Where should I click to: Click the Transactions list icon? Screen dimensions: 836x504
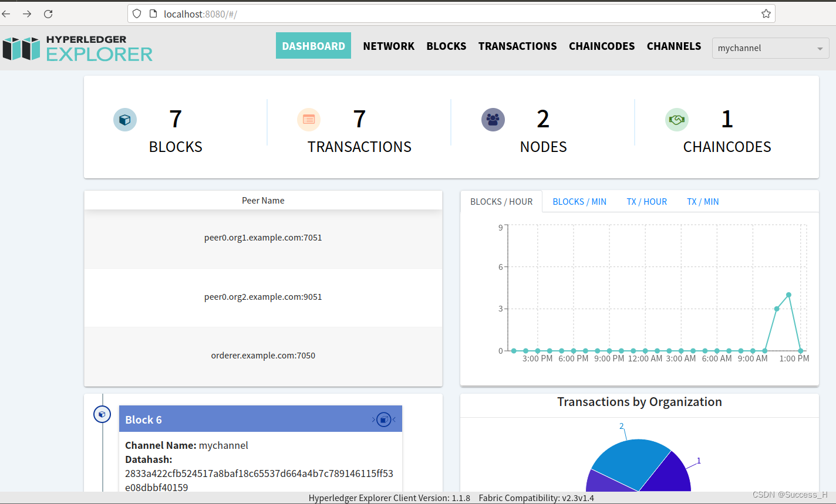coord(309,120)
